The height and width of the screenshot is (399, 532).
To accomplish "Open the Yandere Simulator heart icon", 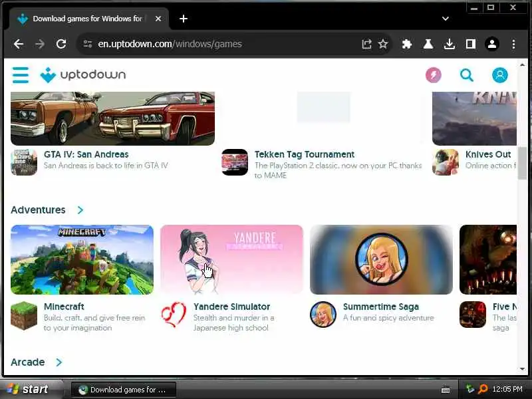I will [x=174, y=315].
